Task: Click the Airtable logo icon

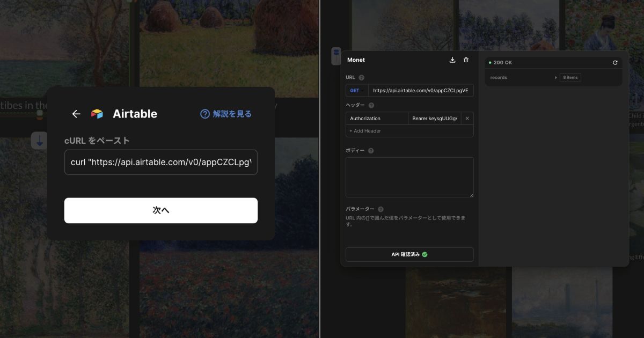Action: (x=97, y=114)
